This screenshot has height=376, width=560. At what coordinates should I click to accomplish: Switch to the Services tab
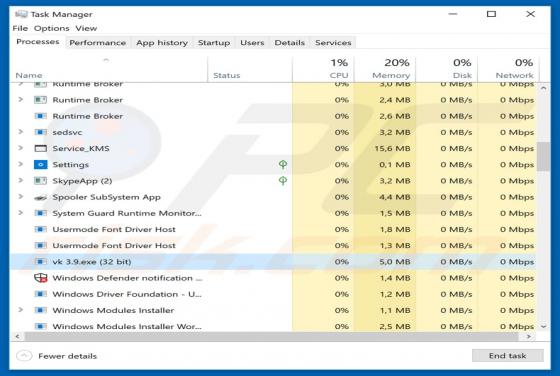(333, 42)
